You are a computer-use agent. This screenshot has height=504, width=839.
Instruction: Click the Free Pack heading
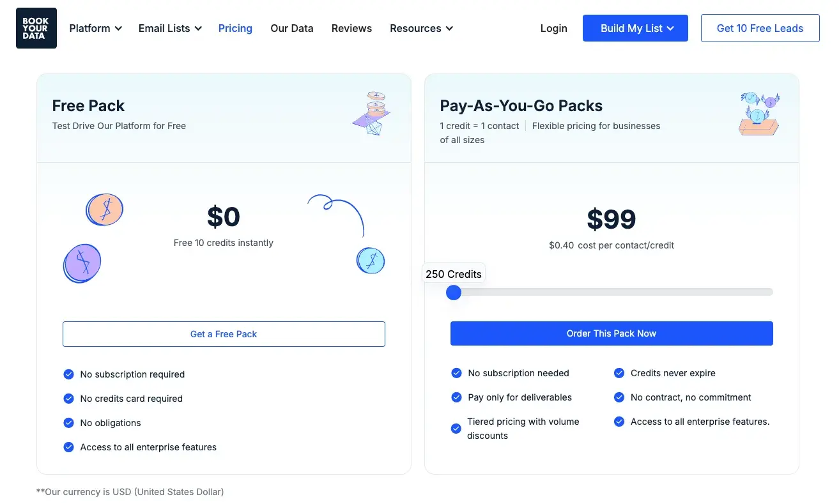click(88, 106)
